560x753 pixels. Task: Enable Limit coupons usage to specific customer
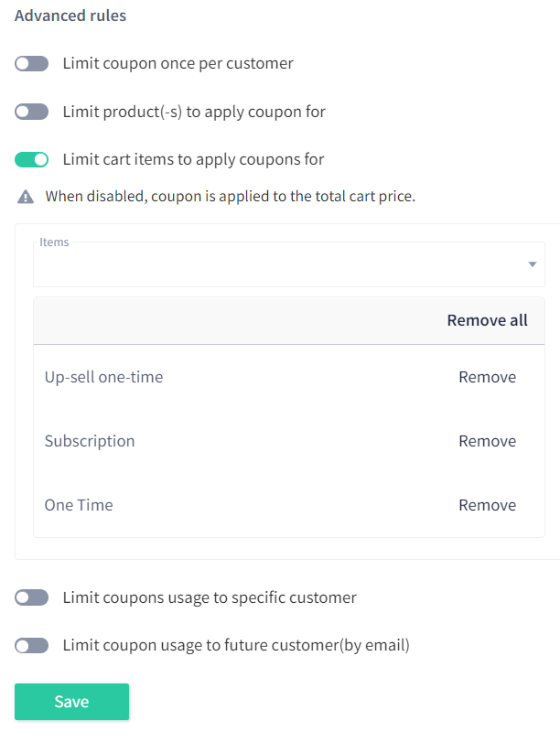[x=32, y=597]
